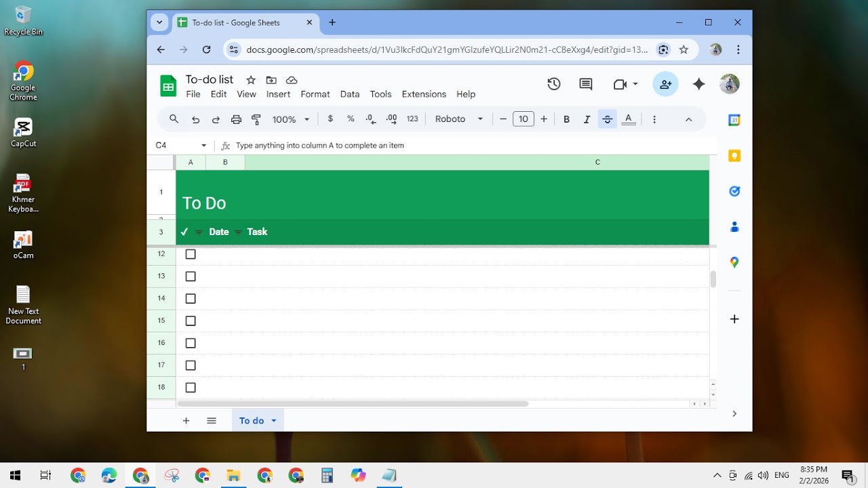Viewport: 868px width, 488px height.
Task: Open the 100% zoom dropdown
Action: (291, 119)
